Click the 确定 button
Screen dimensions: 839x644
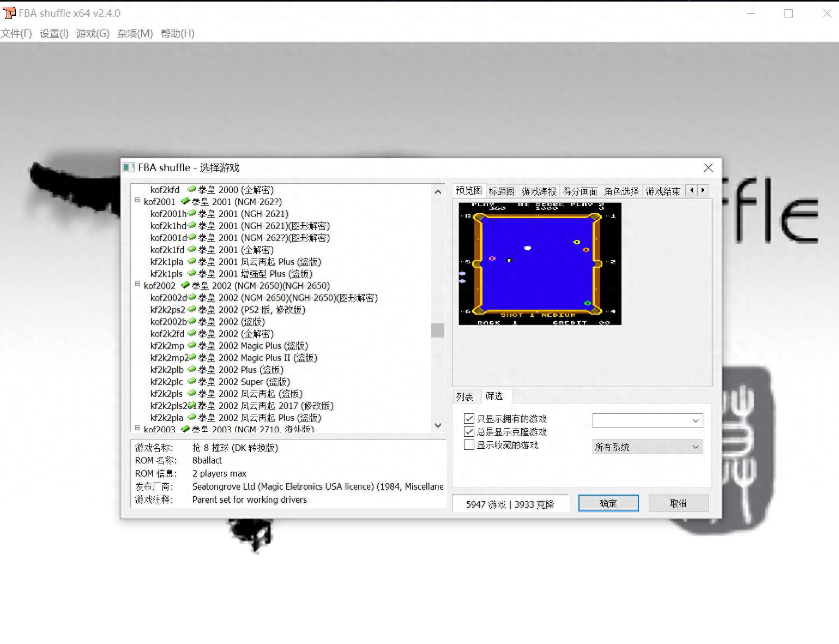608,503
